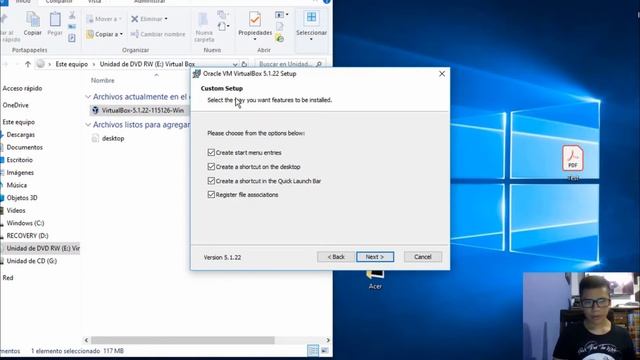Open Windows (C:) drive
Image resolution: width=640 pixels, height=360 pixels.
(25, 223)
